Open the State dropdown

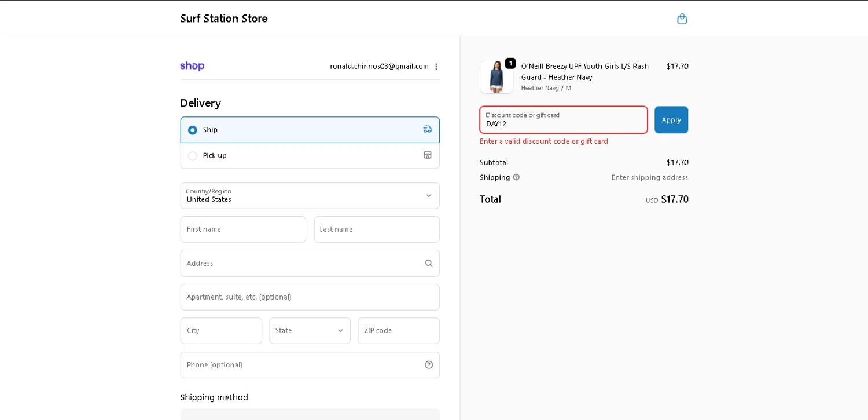pyautogui.click(x=310, y=331)
